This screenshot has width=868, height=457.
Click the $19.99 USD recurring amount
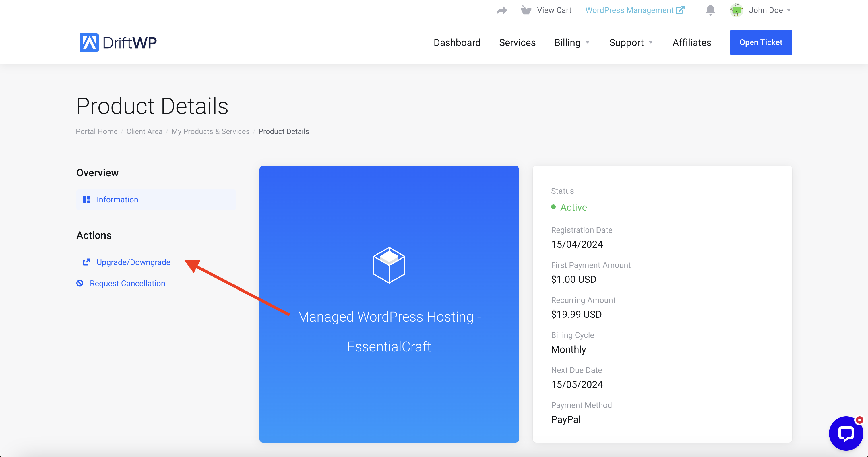click(576, 314)
